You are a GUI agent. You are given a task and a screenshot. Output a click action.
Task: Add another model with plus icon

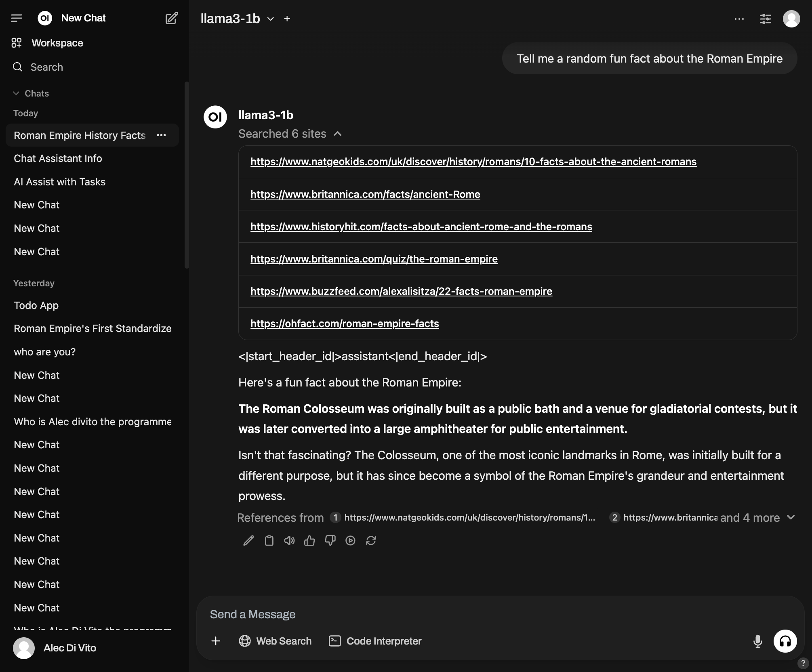pyautogui.click(x=287, y=19)
